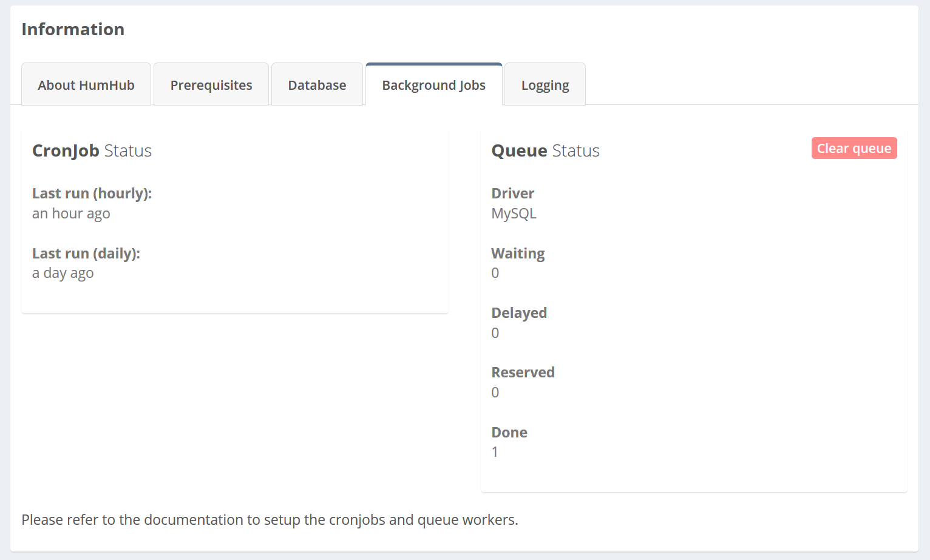
Task: Select the Waiting count of zero
Action: (495, 273)
